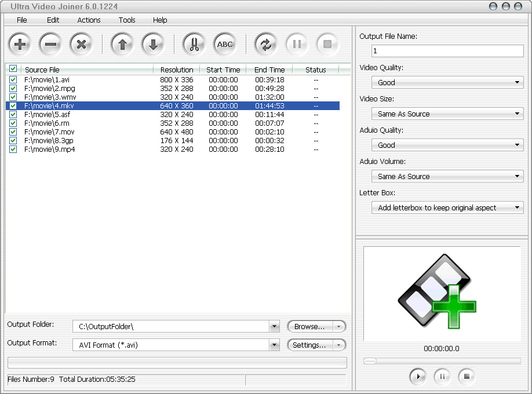Image resolution: width=532 pixels, height=394 pixels.
Task: Click the preview seek slider
Action: 442,361
